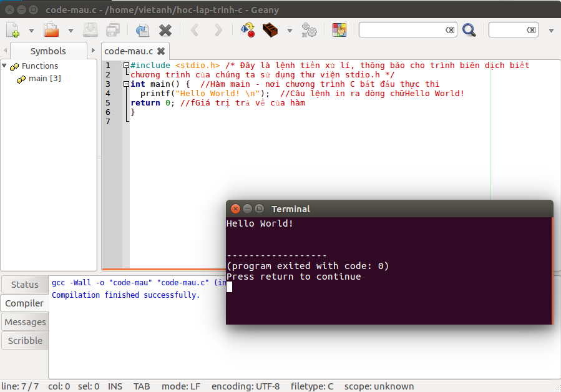Image resolution: width=561 pixels, height=392 pixels.
Task: Open the New file template dropdown arrow
Action: [x=32, y=31]
